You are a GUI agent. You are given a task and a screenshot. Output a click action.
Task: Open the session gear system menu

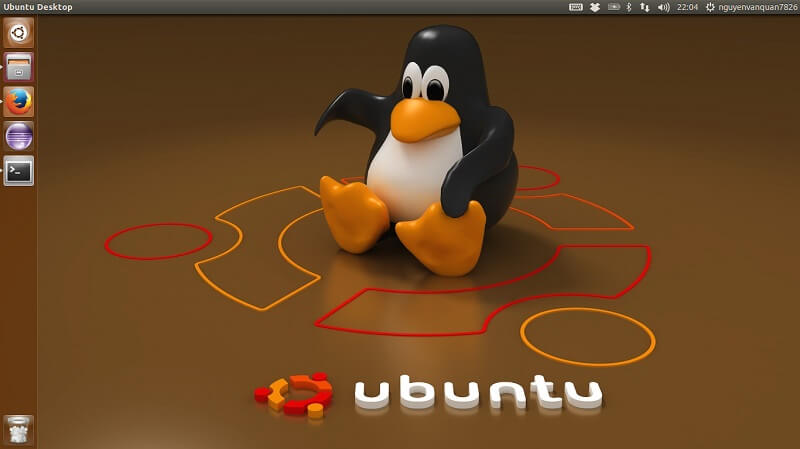pos(710,7)
